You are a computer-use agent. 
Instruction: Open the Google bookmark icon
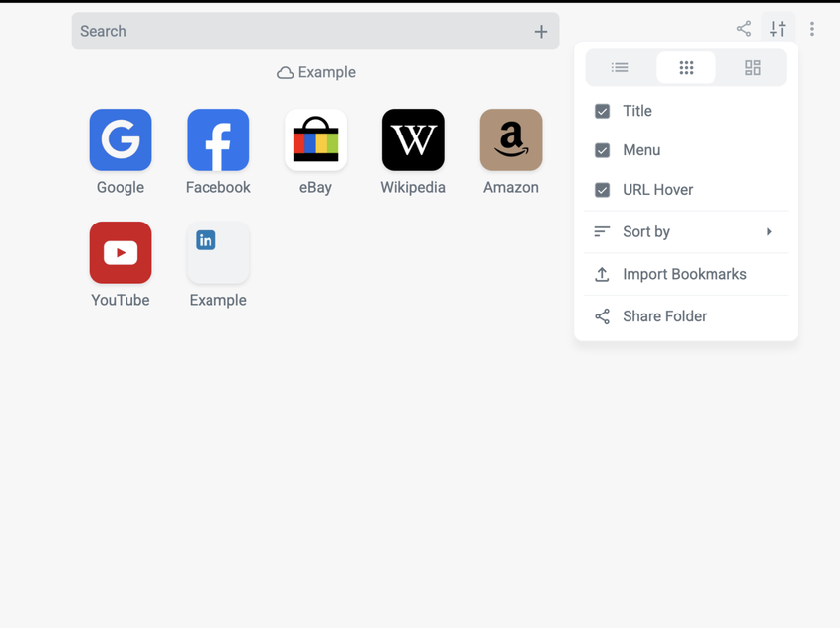click(x=121, y=140)
